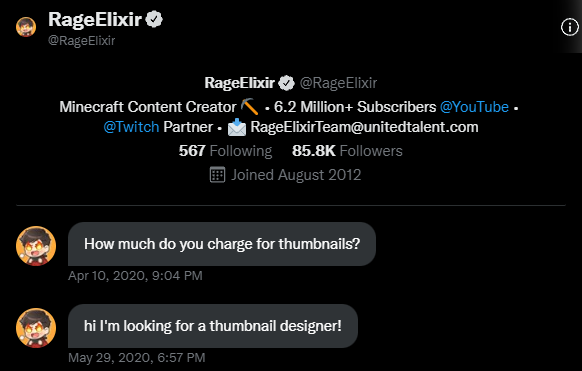This screenshot has height=371, width=582.
Task: Click the verified badge beside the header name
Action: [154, 19]
